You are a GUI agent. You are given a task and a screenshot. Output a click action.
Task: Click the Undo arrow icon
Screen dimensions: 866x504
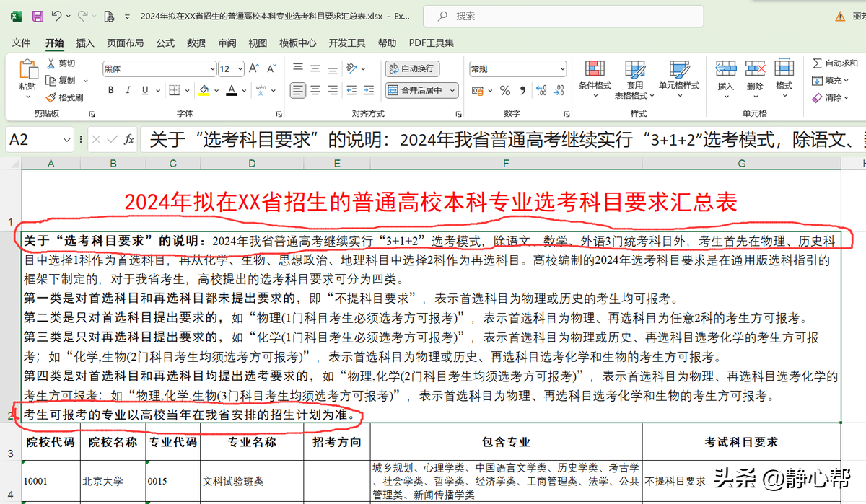pos(57,15)
